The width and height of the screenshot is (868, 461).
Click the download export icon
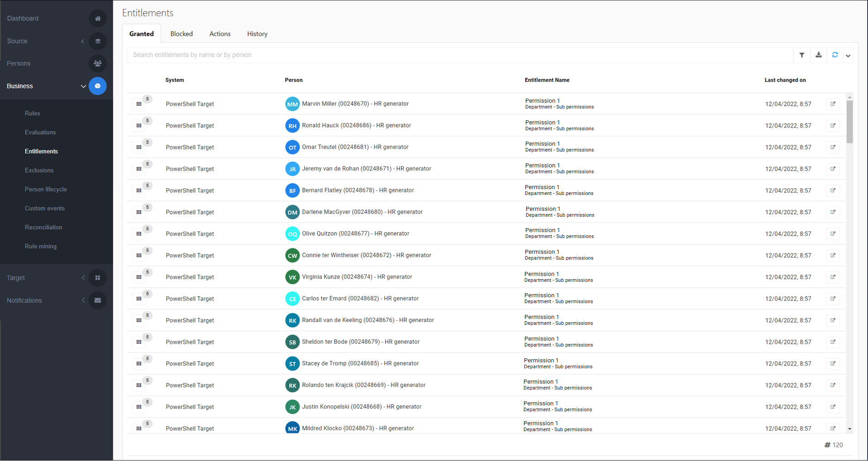tap(818, 55)
